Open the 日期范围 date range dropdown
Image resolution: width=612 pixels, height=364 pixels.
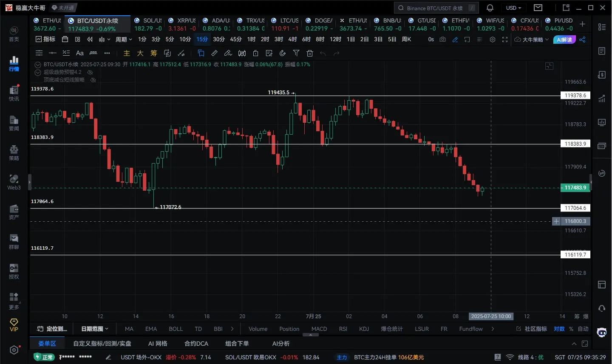tap(94, 329)
